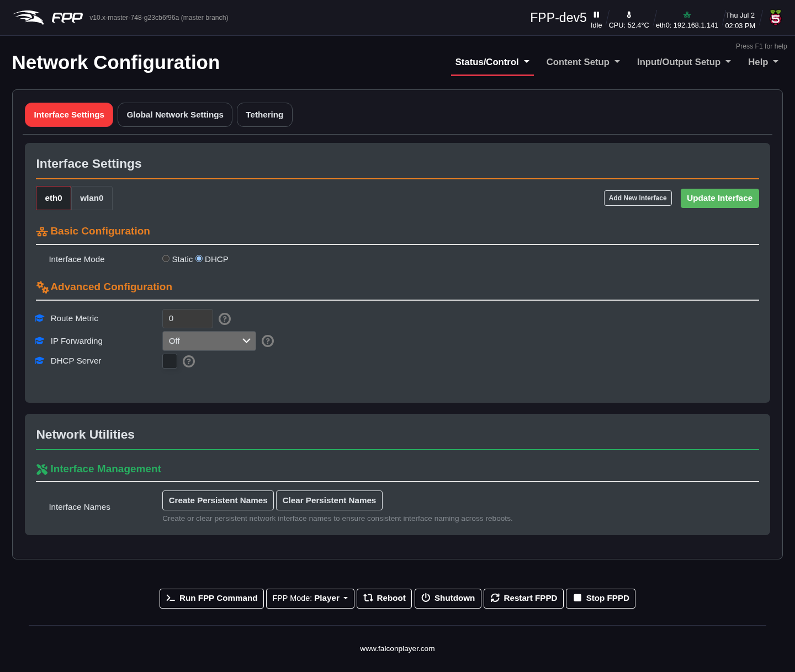Click the Reboot button

pyautogui.click(x=384, y=599)
